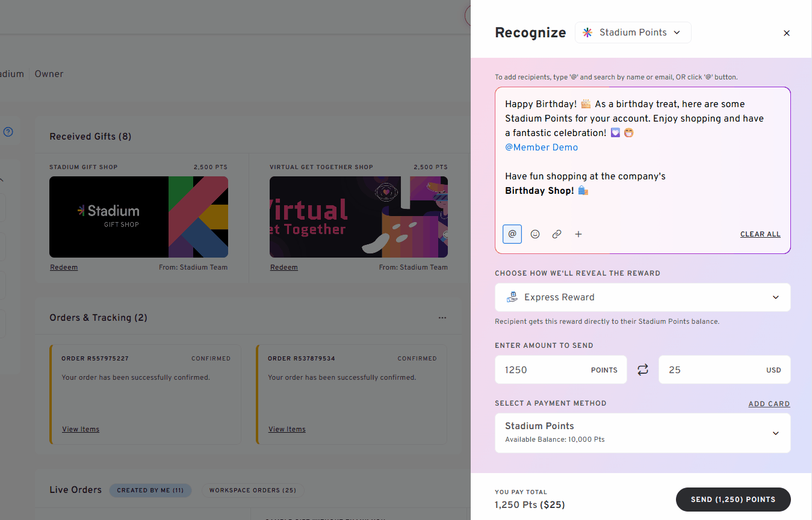Image resolution: width=812 pixels, height=520 pixels.
Task: Click the points amount field showing 1250
Action: pyautogui.click(x=561, y=370)
